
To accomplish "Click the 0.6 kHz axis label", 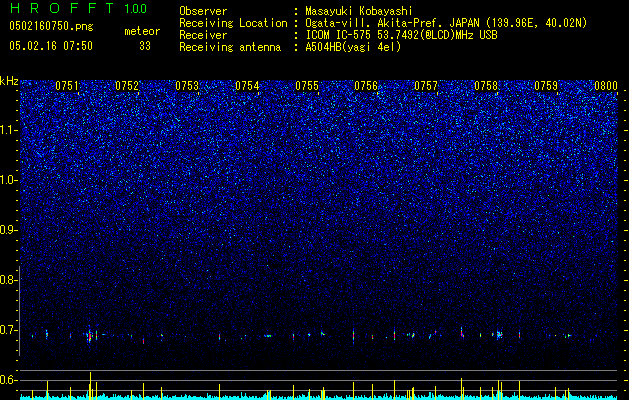I will tap(8, 380).
